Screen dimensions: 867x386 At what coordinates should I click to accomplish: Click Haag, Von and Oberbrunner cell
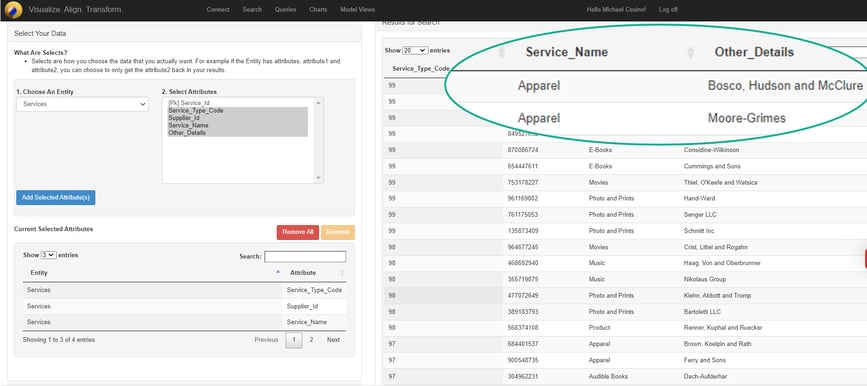(x=722, y=263)
